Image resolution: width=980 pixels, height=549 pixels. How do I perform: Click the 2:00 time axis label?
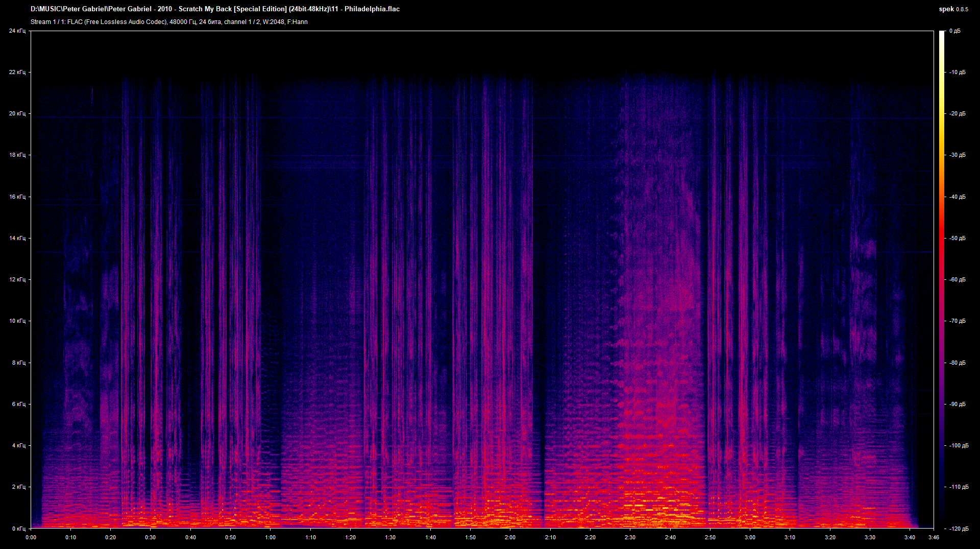510,537
